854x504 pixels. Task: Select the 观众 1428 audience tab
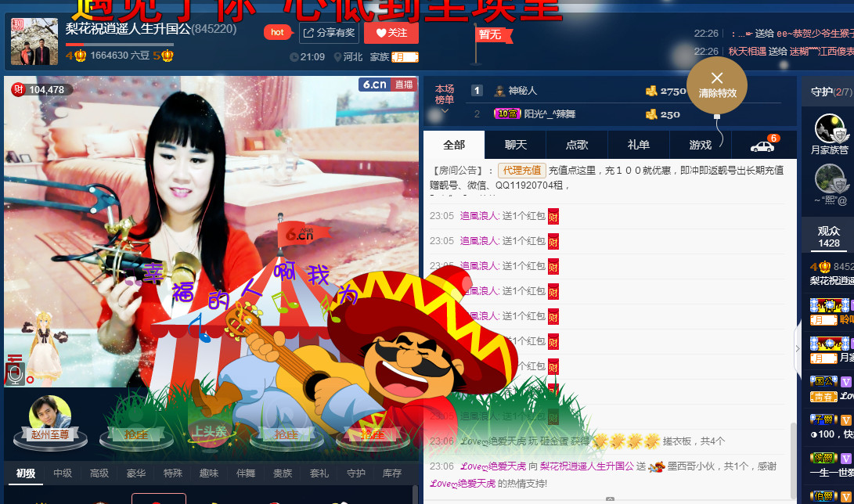pyautogui.click(x=829, y=237)
